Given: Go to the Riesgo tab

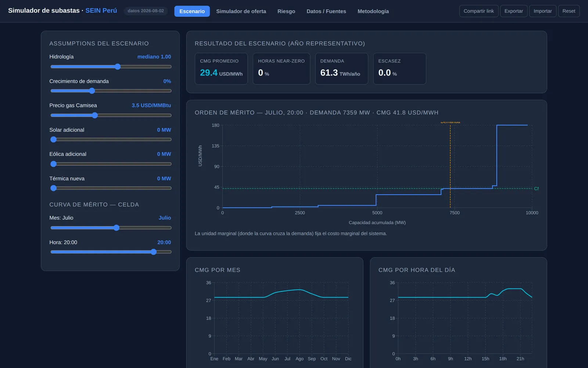Looking at the screenshot, I should coord(286,11).
